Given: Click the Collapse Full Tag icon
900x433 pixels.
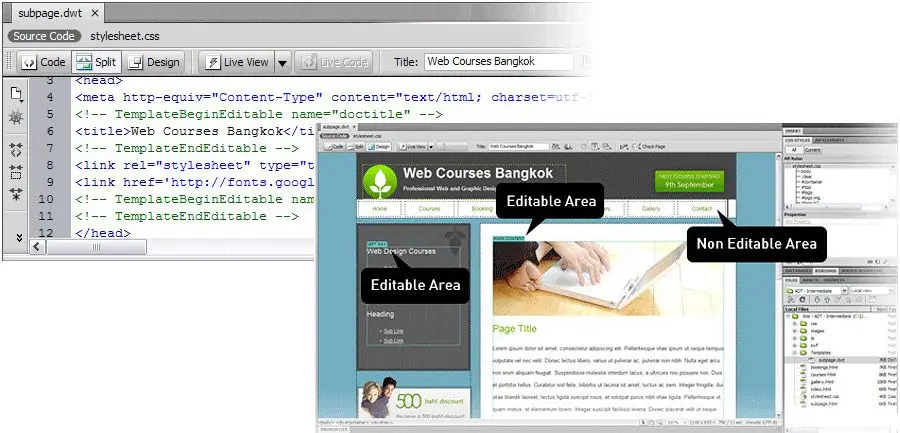Looking at the screenshot, I should (x=17, y=148).
